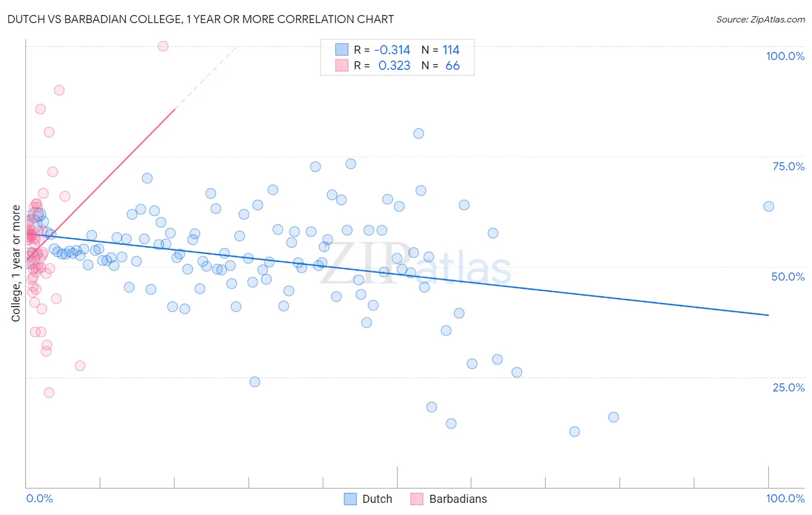Click the topmost pink data point at 100%
The image size is (812, 515).
pyautogui.click(x=163, y=46)
